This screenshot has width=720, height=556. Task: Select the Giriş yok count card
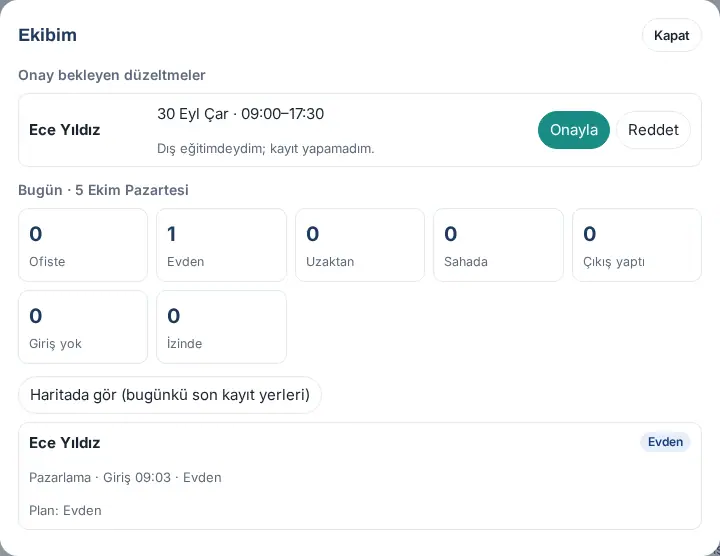[x=83, y=327]
